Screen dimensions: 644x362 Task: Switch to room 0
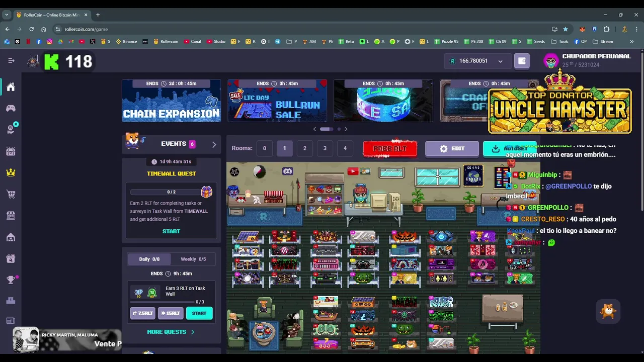(264, 148)
